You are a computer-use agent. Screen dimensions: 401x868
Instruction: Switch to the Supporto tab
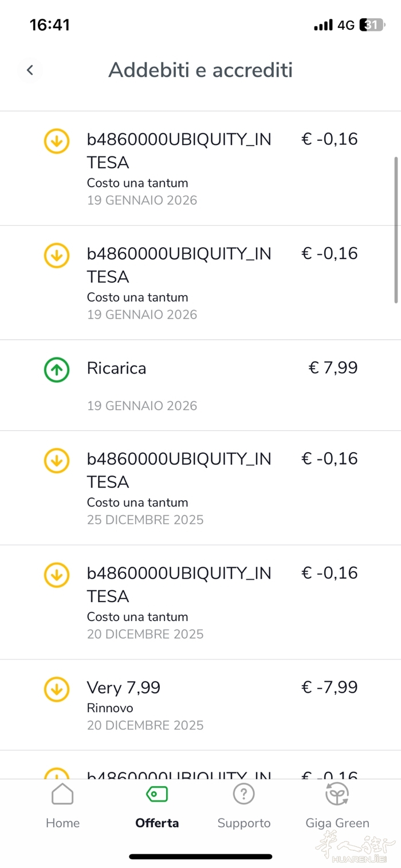[x=243, y=823]
